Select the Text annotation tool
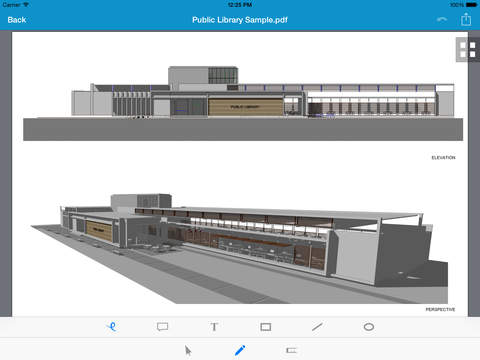Image resolution: width=480 pixels, height=360 pixels. click(214, 327)
